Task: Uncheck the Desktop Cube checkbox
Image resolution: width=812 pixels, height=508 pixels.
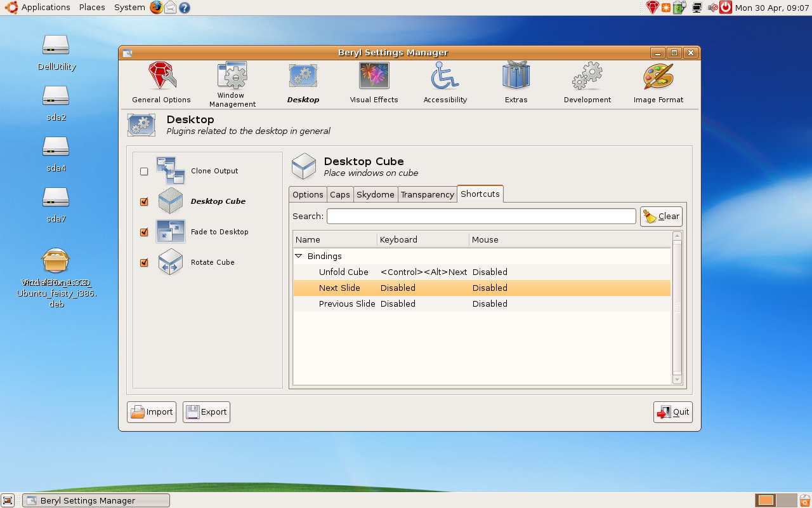Action: tap(144, 202)
